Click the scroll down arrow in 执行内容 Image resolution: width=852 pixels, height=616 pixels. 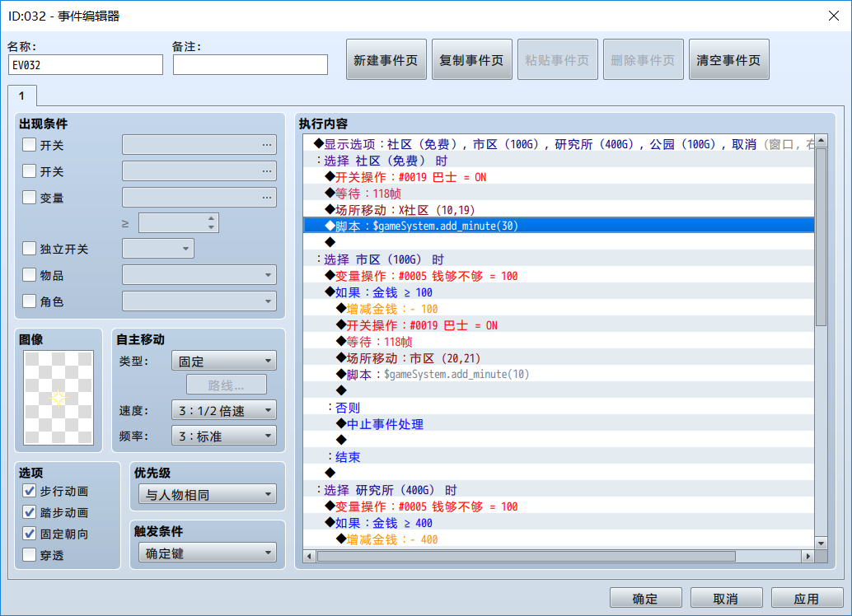pos(821,544)
